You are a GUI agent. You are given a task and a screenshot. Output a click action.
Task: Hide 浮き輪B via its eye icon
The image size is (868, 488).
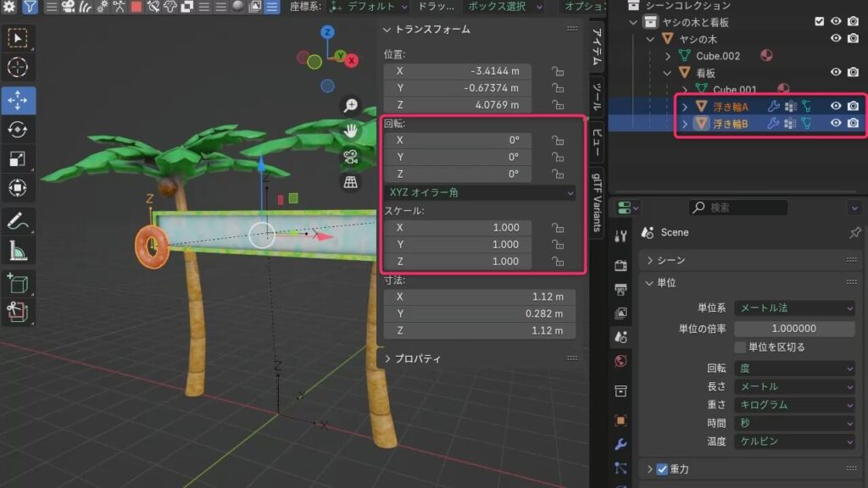(835, 124)
